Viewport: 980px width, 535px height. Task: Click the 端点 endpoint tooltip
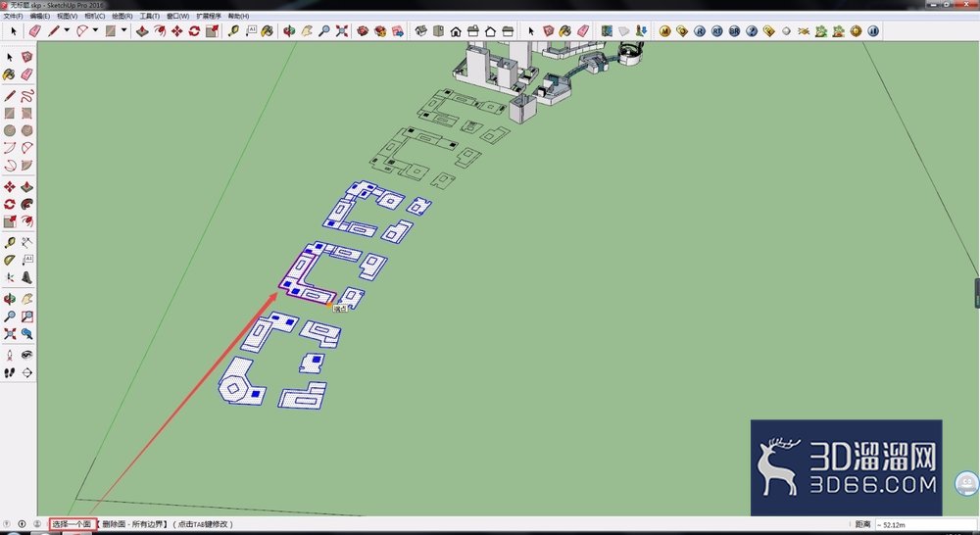tap(340, 309)
